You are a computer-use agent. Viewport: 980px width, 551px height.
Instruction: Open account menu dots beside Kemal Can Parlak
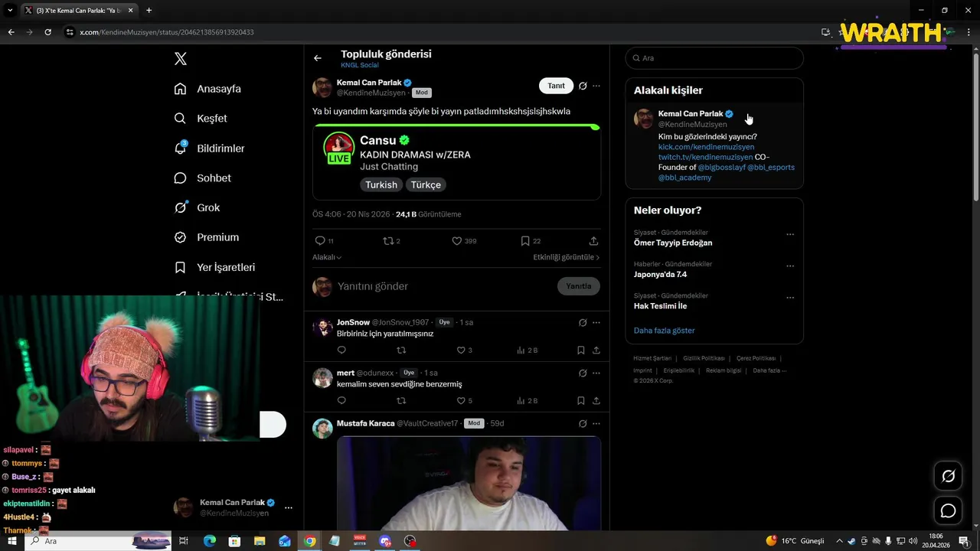tap(289, 507)
